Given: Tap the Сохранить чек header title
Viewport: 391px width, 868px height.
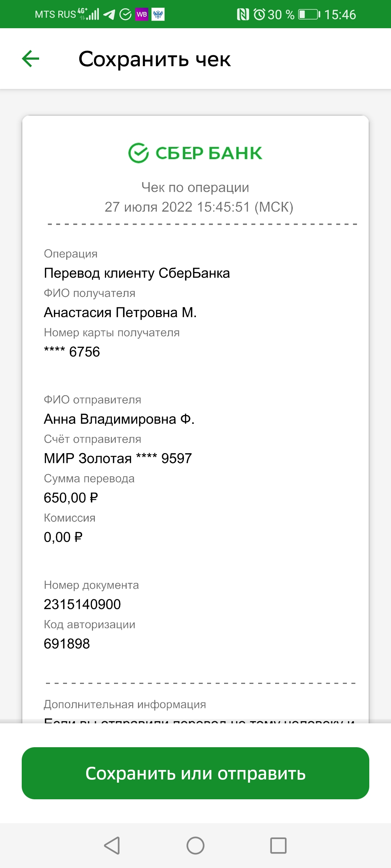Looking at the screenshot, I should 155,59.
